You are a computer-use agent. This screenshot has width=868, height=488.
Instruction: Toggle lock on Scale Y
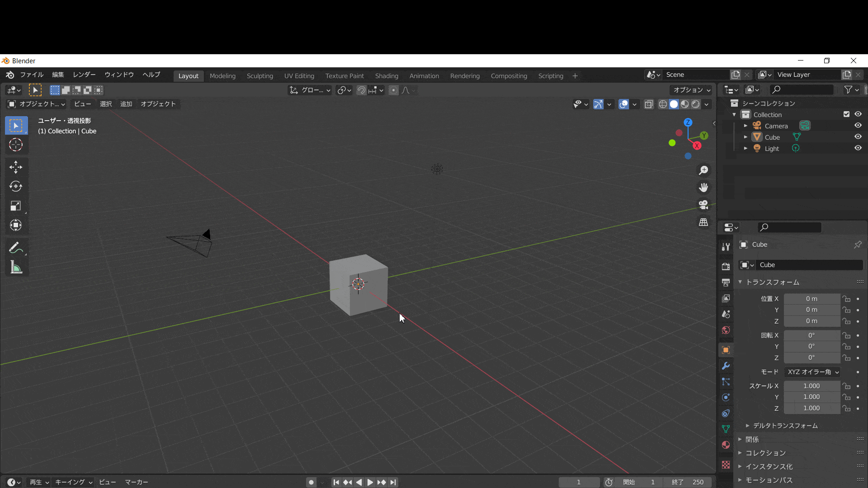tap(846, 397)
